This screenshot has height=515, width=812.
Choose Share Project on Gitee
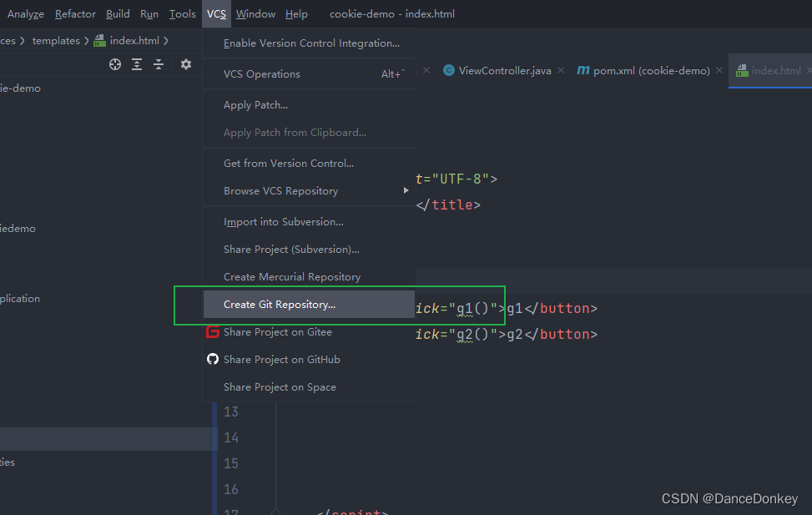tap(309, 331)
